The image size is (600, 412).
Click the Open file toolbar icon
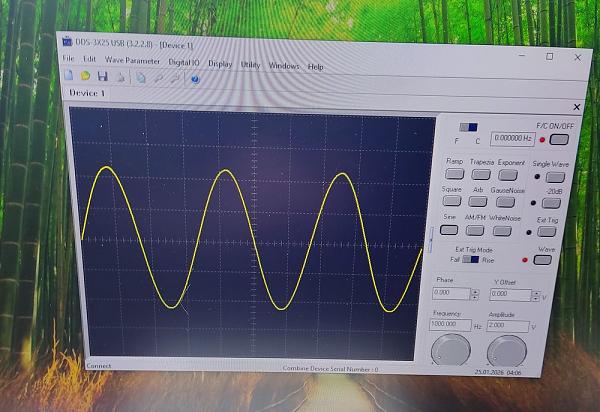pos(85,76)
